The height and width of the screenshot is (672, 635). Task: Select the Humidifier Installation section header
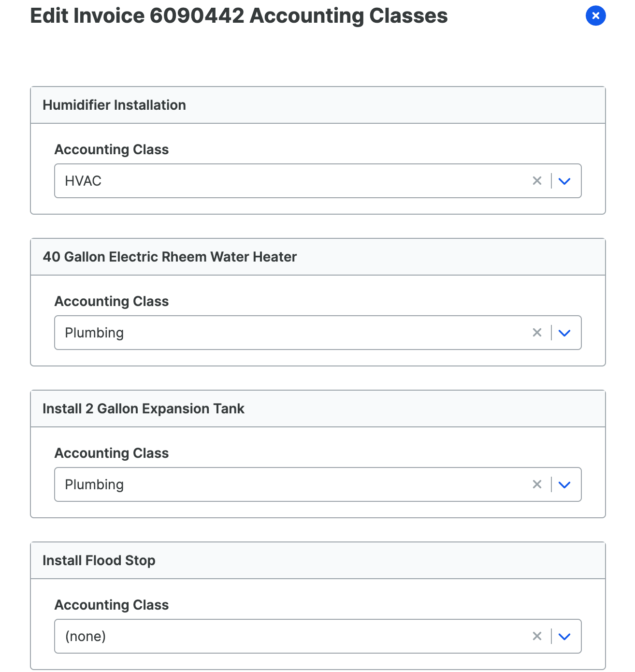click(114, 105)
